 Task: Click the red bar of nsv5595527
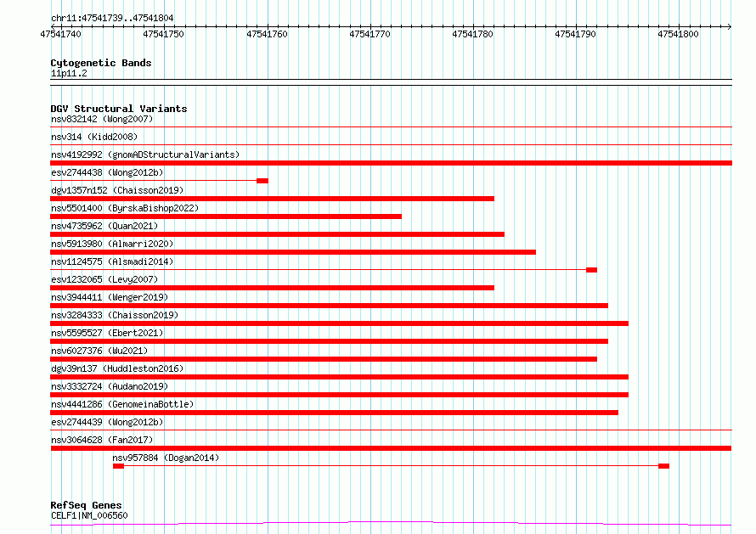point(329,341)
